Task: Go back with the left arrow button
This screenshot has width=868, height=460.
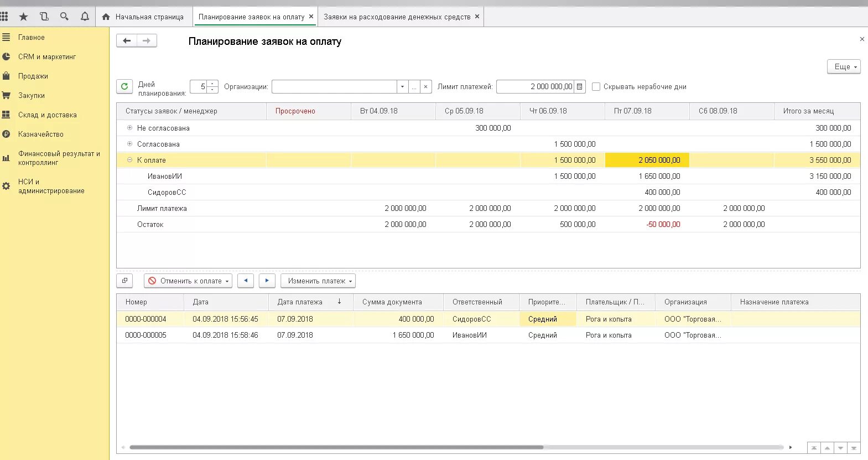Action: pos(127,40)
